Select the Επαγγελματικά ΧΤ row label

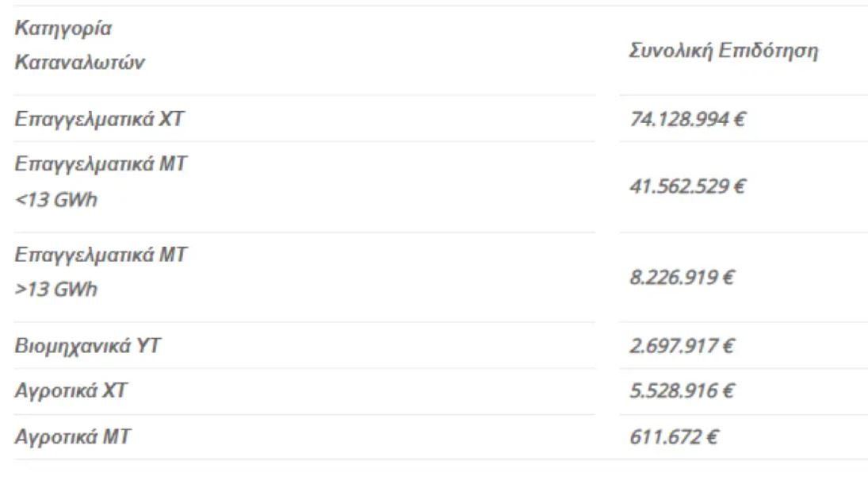99,119
